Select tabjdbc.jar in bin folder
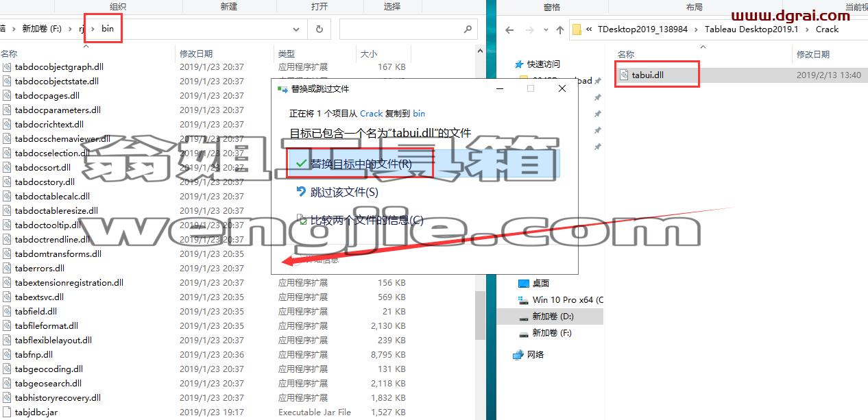This screenshot has width=868, height=420. coord(36,412)
